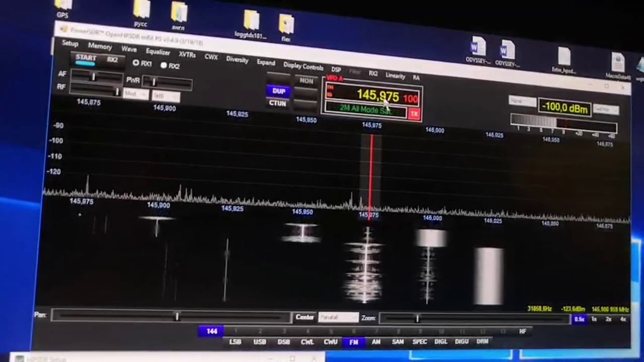Toggle the CTUN button
Viewport: 644px width, 362px height.
click(x=278, y=103)
